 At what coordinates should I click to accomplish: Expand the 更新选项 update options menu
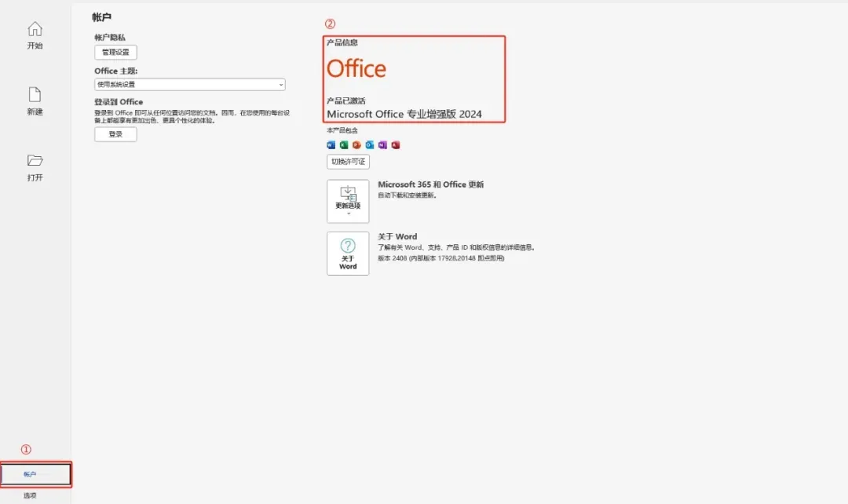[x=348, y=201]
